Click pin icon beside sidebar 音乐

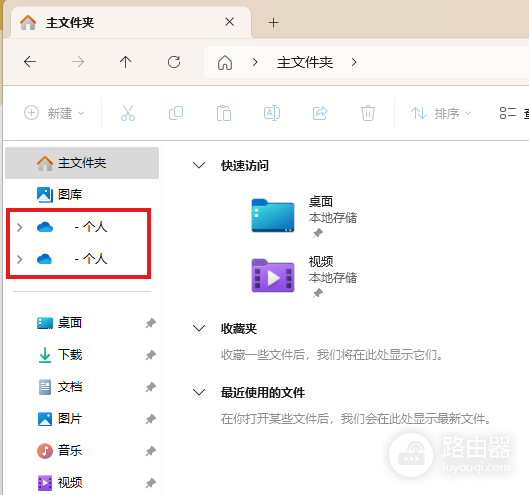tap(150, 451)
